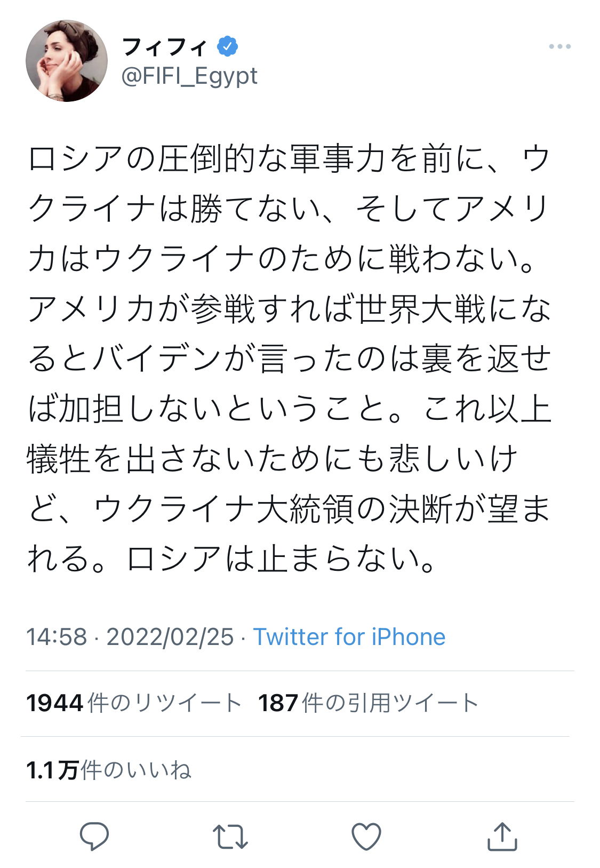The height and width of the screenshot is (868, 600).
Task: Tap the reply speech bubble icon
Action: (x=94, y=836)
